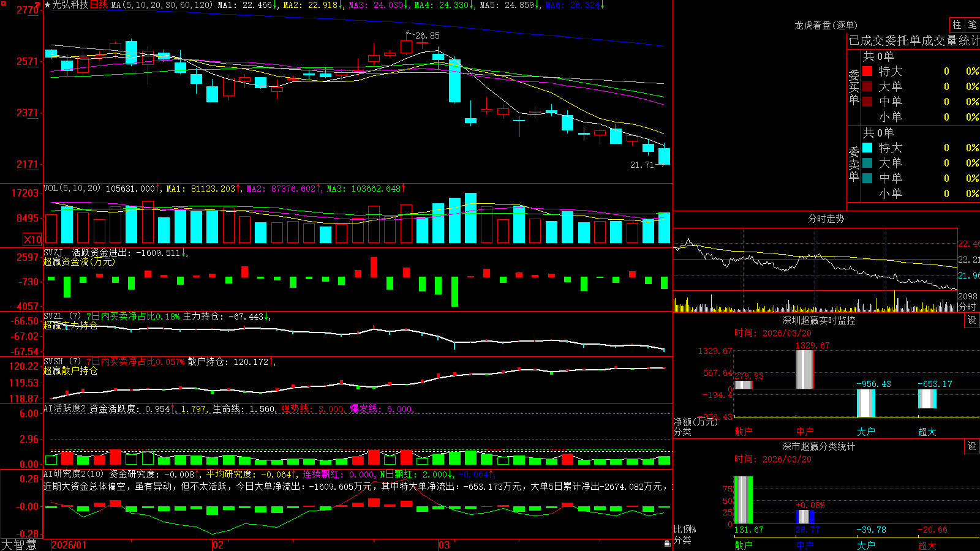Click the lock icon at the chart's bottom-right

pyautogui.click(x=668, y=543)
